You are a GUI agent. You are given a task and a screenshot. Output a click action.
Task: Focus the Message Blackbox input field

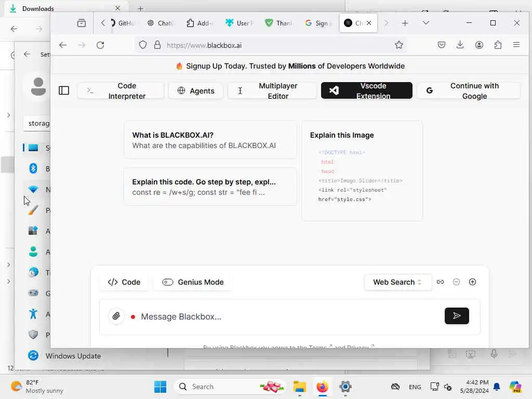(290, 316)
